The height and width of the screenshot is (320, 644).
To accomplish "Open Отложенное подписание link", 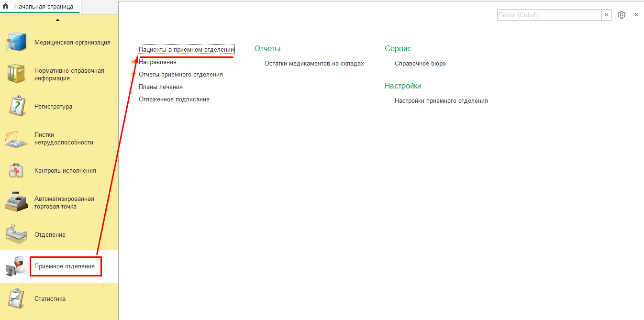I will pyautogui.click(x=174, y=99).
